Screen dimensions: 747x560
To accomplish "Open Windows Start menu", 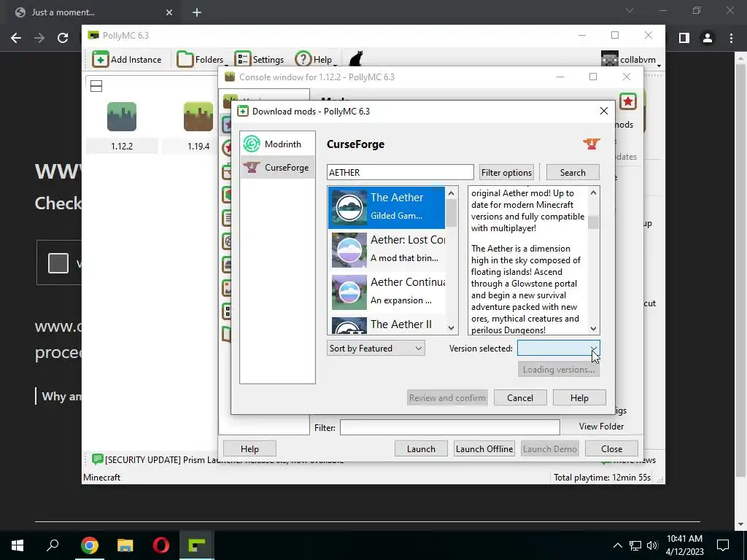I will coord(18,545).
